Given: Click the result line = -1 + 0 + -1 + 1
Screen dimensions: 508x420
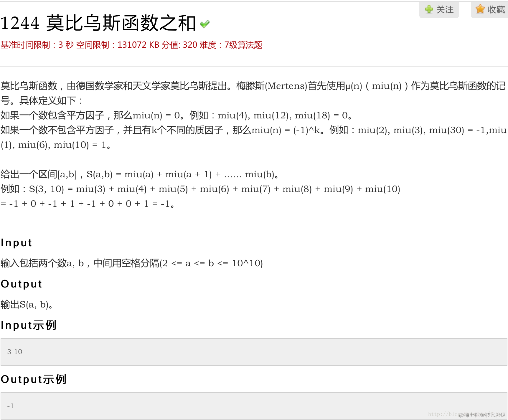Looking at the screenshot, I should pos(88,204).
